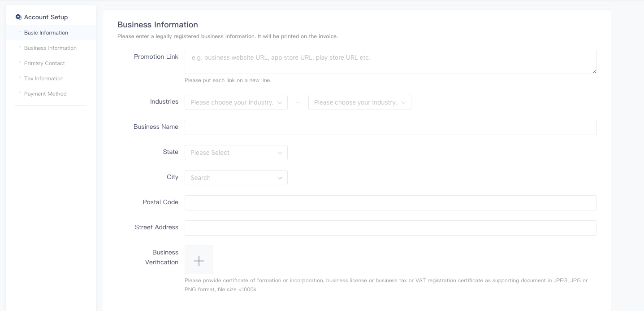Image resolution: width=644 pixels, height=311 pixels.
Task: Focus the Promotion Link text area
Action: (390, 62)
